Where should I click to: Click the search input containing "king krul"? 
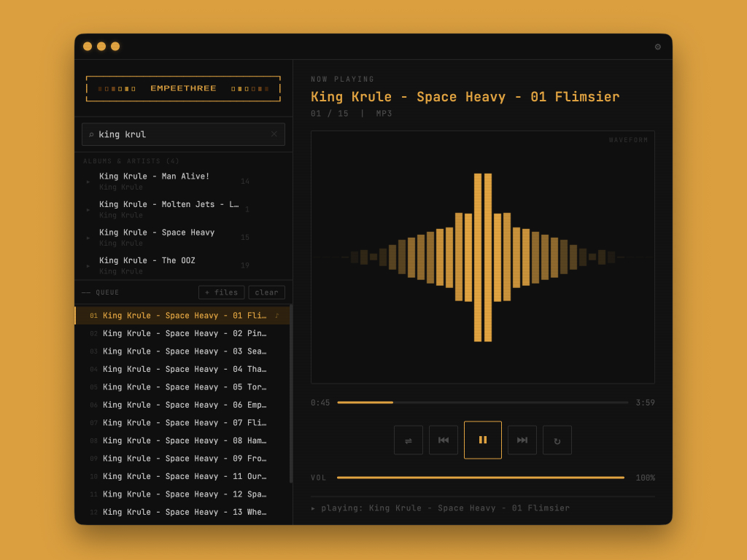coord(182,134)
